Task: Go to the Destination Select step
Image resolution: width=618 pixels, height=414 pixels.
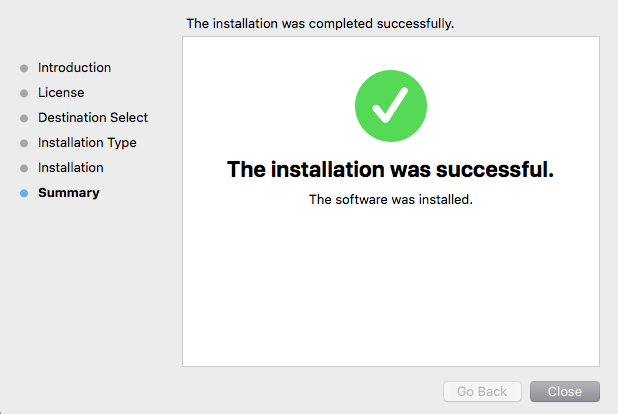Action: (x=93, y=118)
